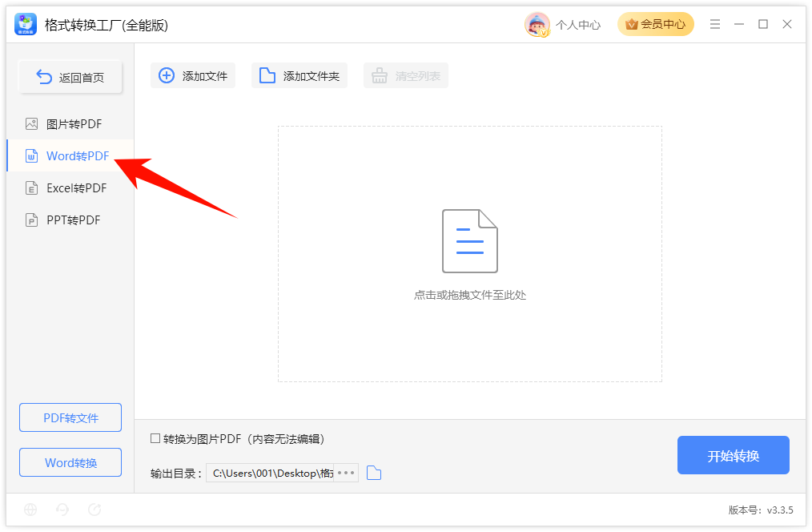Click the output directory path field
Image resolution: width=812 pixels, height=532 pixels.
coord(271,473)
